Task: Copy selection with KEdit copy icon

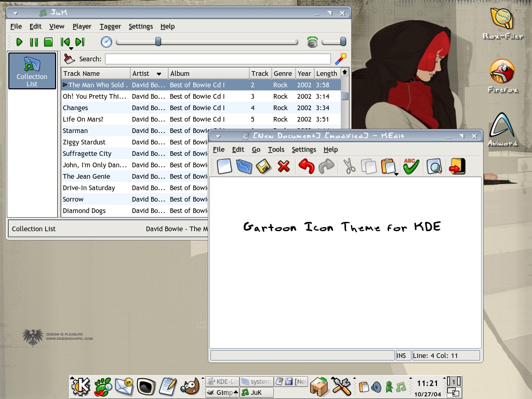Action: pos(369,167)
